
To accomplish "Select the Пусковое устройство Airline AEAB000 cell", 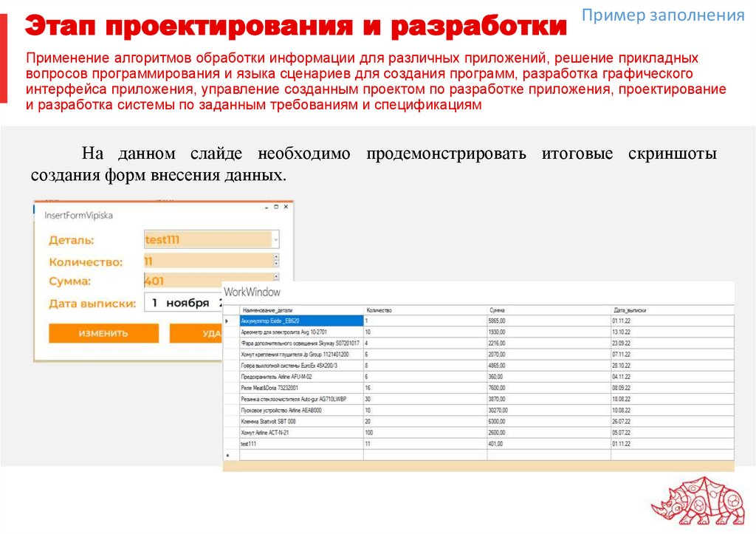I will 301,410.
